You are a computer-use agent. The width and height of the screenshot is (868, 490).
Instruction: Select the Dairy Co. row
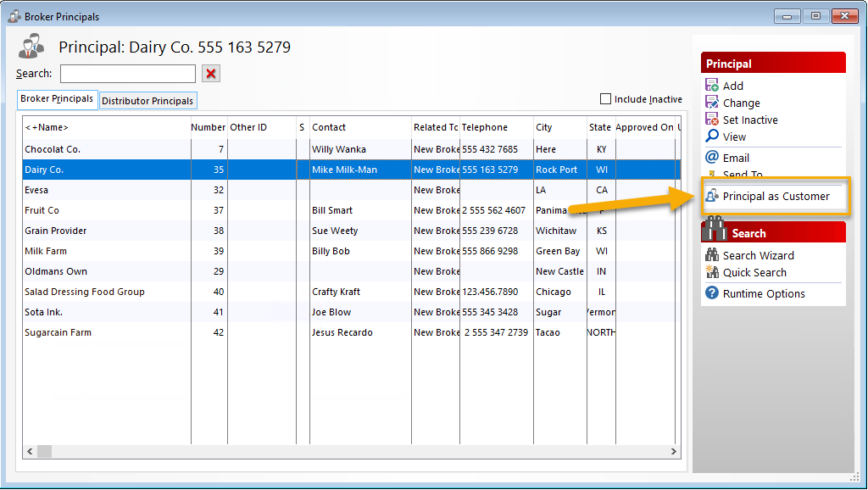pos(352,170)
